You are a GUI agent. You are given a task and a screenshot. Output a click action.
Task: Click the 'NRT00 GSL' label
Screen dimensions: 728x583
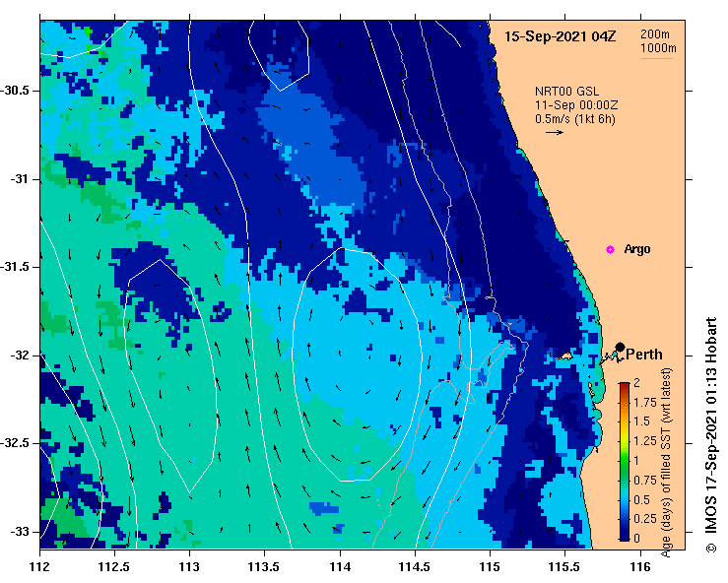566,92
